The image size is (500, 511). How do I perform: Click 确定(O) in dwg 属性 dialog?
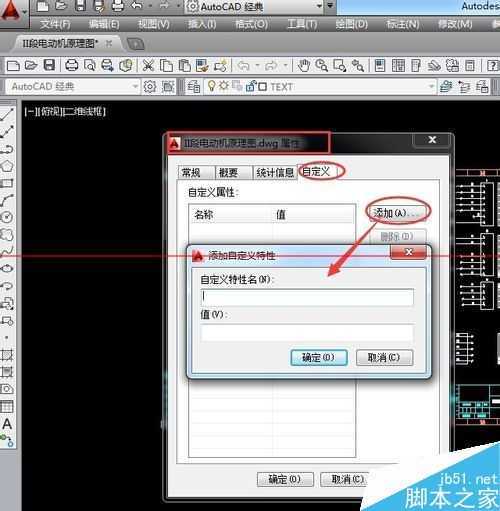pos(285,480)
